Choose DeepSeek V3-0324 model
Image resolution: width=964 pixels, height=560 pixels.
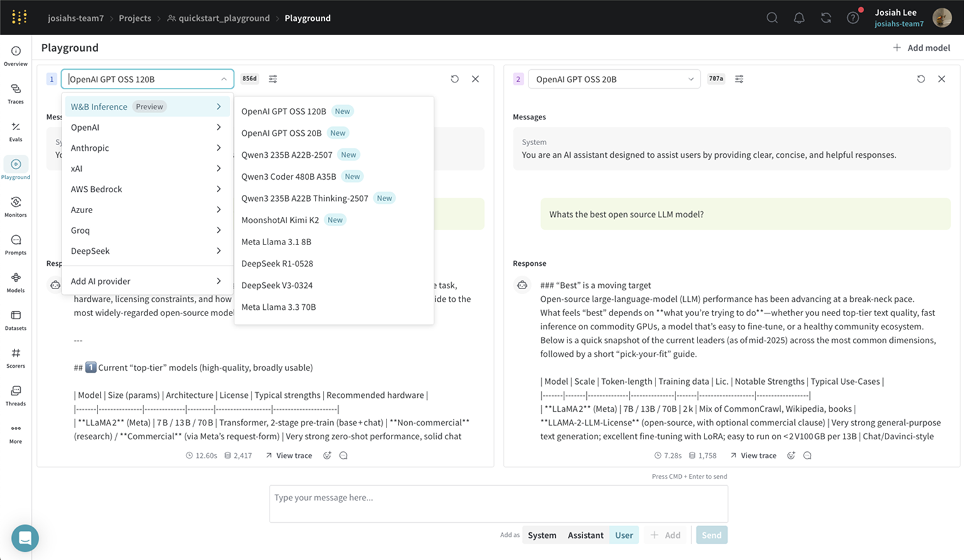click(334, 285)
